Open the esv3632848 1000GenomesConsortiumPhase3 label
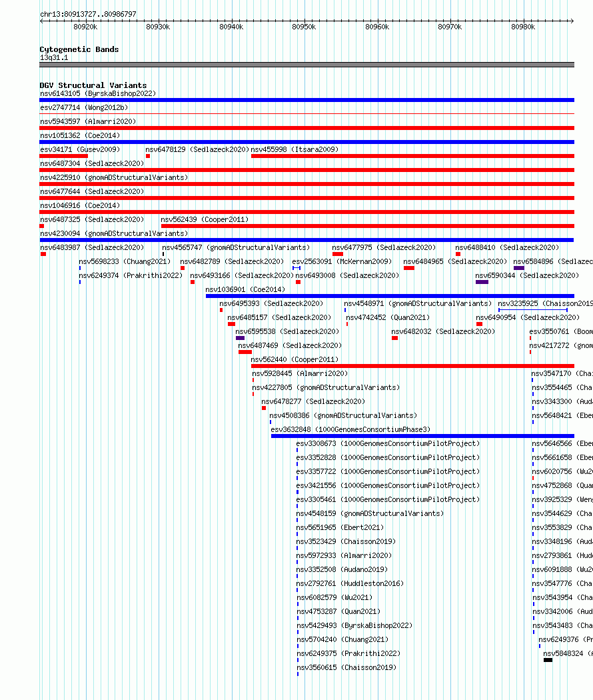Viewport: 593px width, 700px height. (x=350, y=429)
